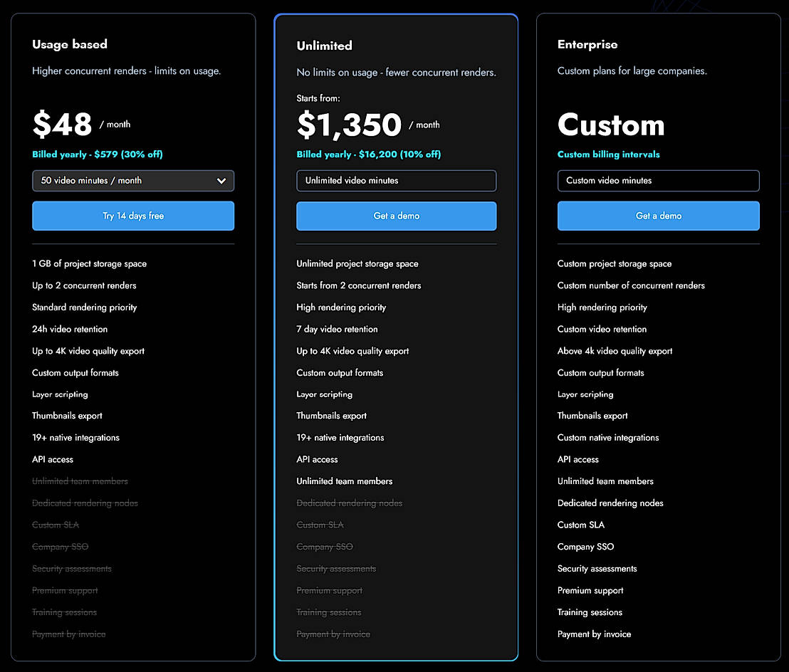This screenshot has width=789, height=672.
Task: Click the $1,350 price text
Action: (349, 125)
